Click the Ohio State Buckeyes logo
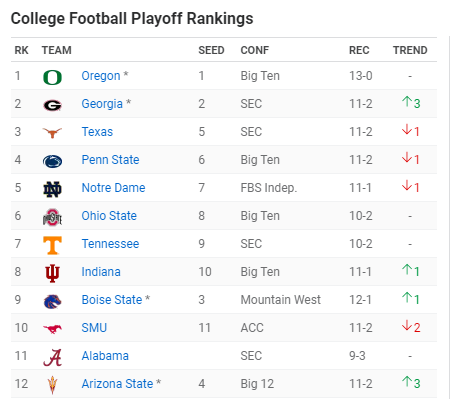 pyautogui.click(x=52, y=217)
